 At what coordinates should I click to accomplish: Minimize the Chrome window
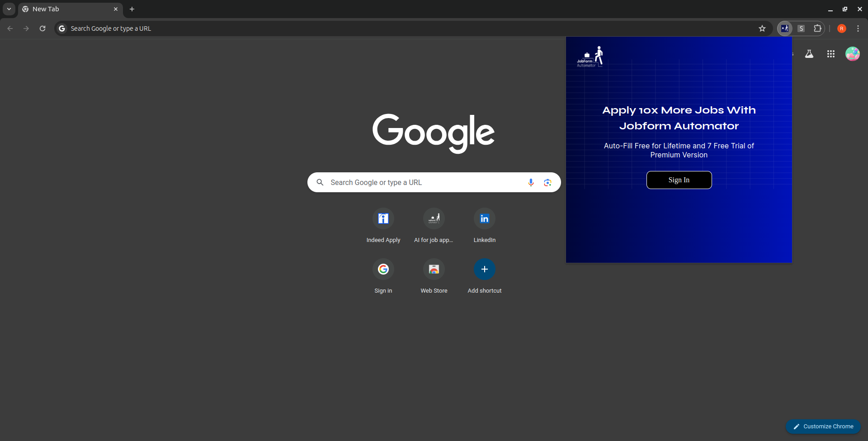830,9
